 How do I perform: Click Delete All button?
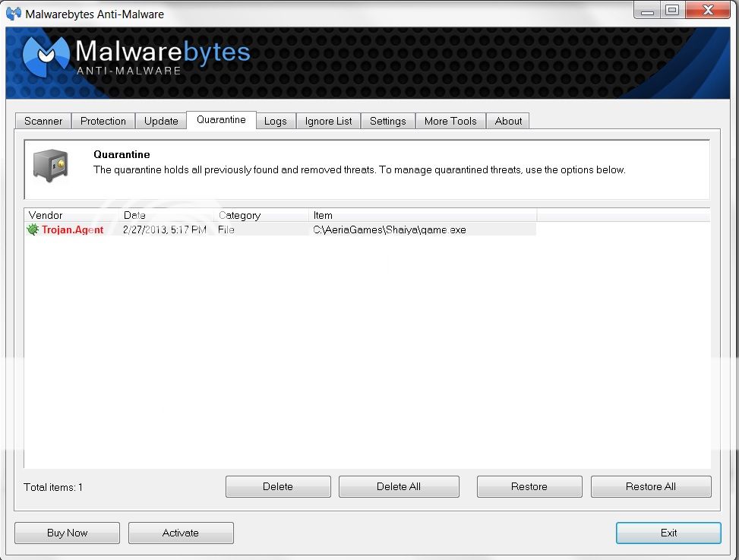click(399, 486)
